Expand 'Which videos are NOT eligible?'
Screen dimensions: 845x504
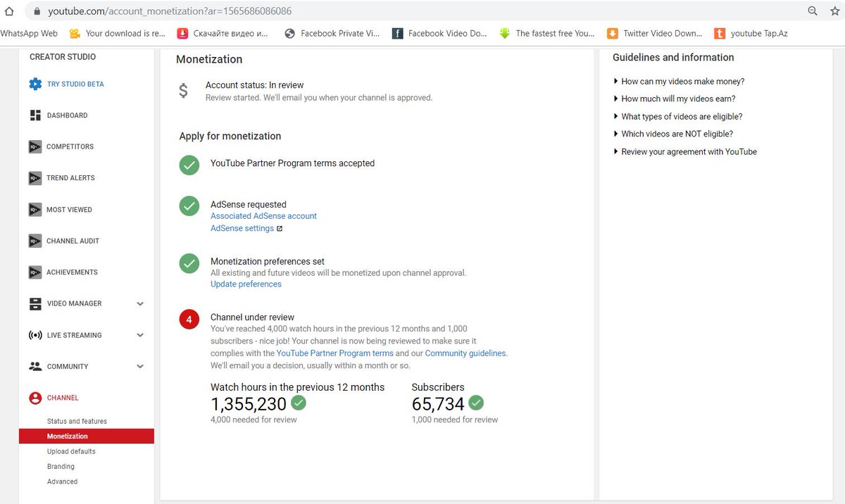pos(674,134)
